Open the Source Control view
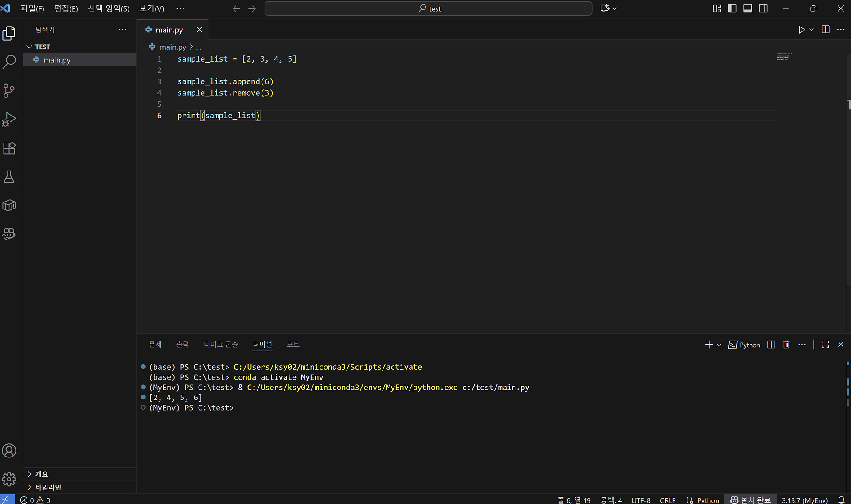This screenshot has height=504, width=851. [x=9, y=91]
